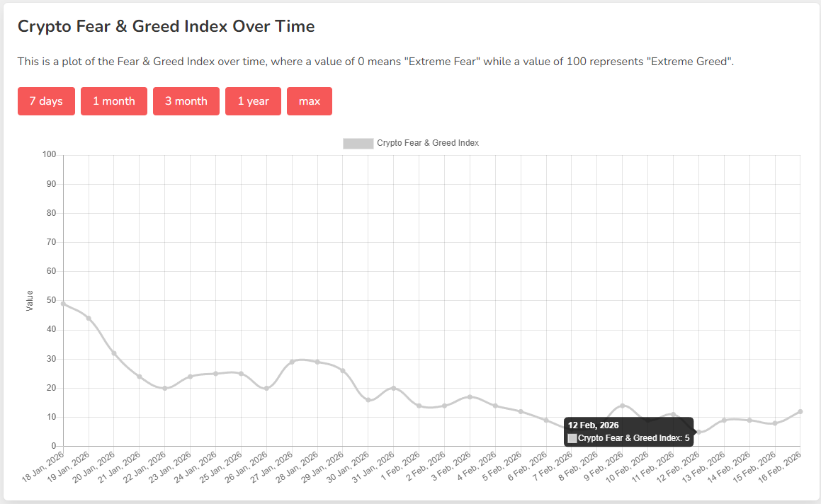Click the last data point at 16 Feb, 2026
Screen dimensions: 821x504
[x=800, y=411]
